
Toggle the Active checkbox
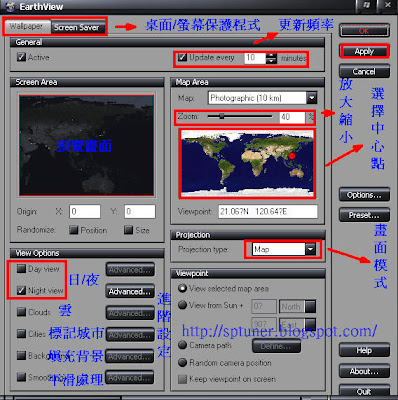21,57
